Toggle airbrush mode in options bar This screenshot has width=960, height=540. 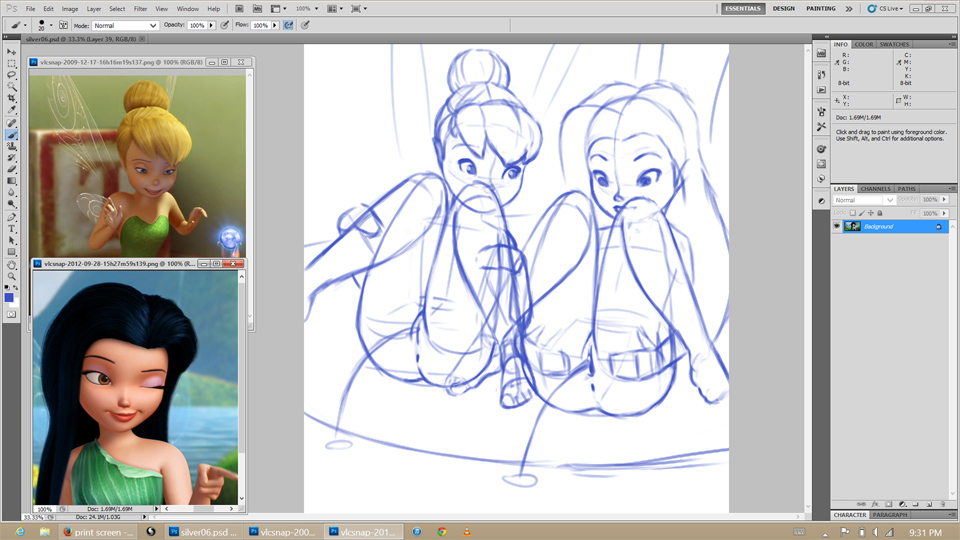click(288, 25)
